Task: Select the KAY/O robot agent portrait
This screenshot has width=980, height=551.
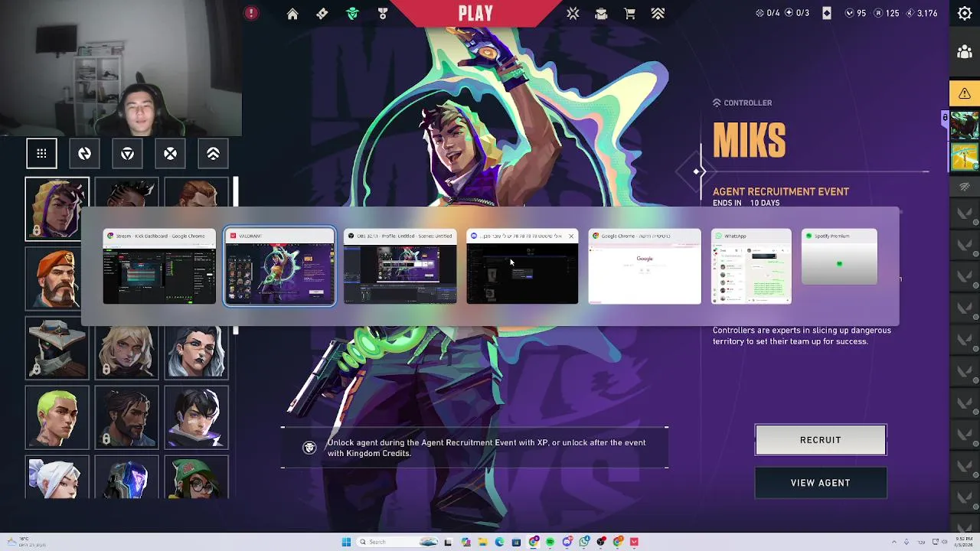Action: click(126, 478)
